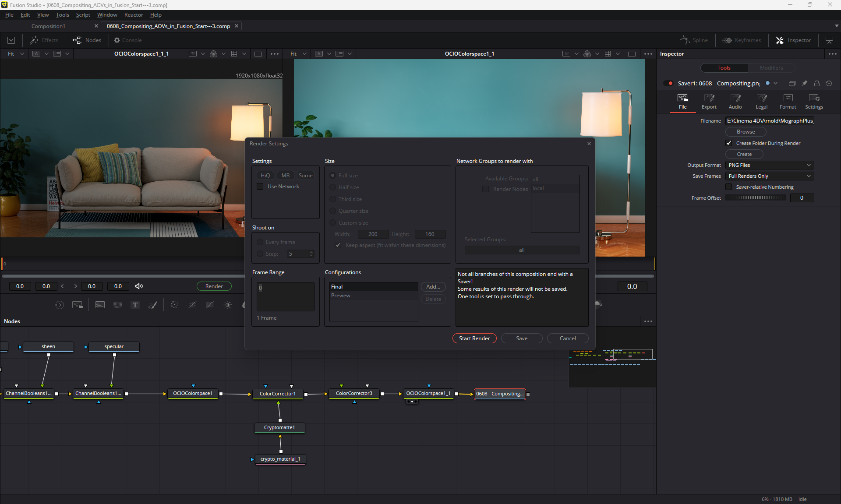Lock the Saver1 tool
Screen dimensions: 841x504
pos(816,83)
